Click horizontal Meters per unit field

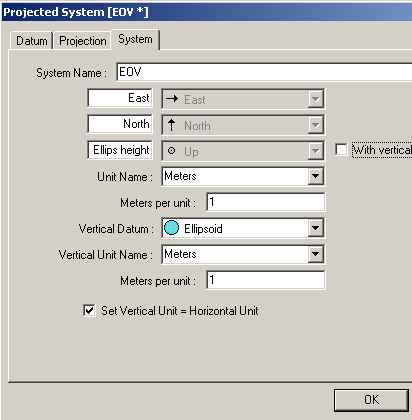pos(266,202)
